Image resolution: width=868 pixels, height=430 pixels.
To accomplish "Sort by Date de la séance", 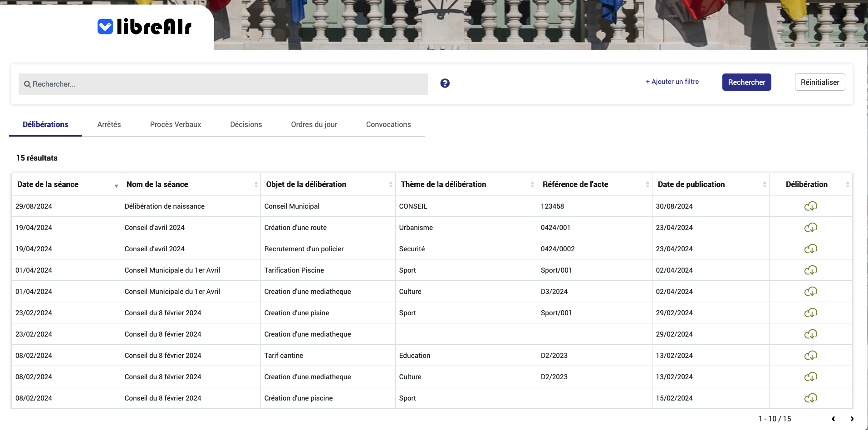I will (x=66, y=184).
